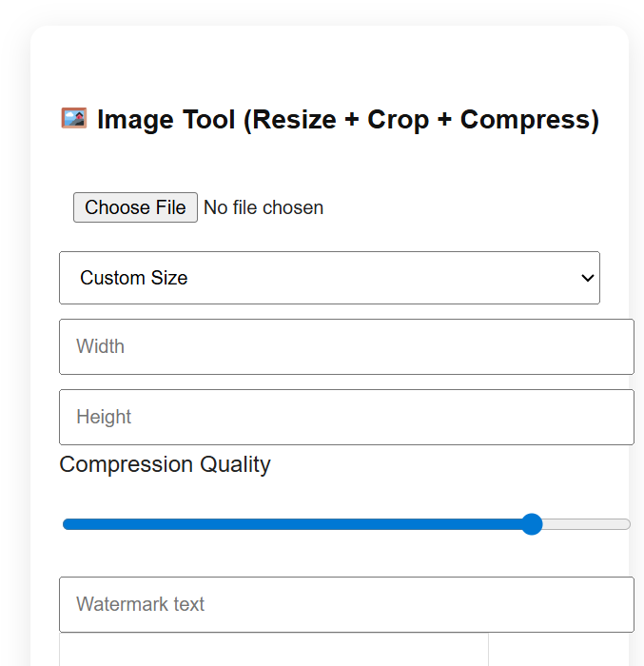Click the 'Width' placeholder text
The height and width of the screenshot is (666, 644).
pos(101,346)
